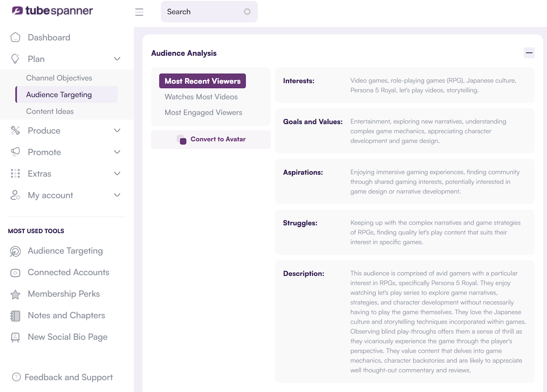The height and width of the screenshot is (392, 547).
Task: Click into the Search field
Action: pos(209,12)
